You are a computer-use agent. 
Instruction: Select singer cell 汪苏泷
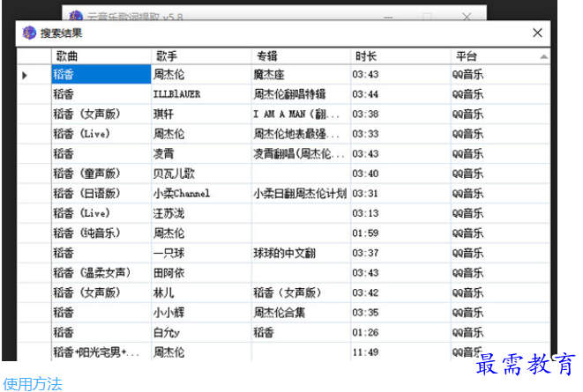click(x=201, y=213)
